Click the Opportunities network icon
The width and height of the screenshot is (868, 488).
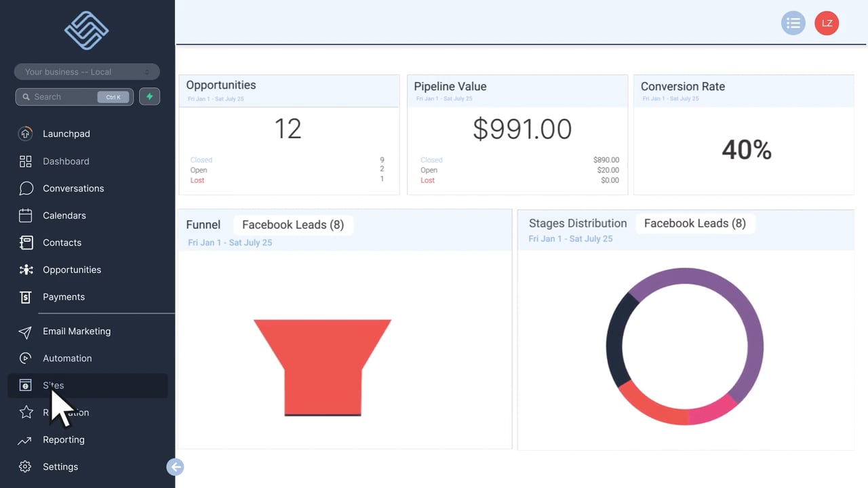(26, 270)
